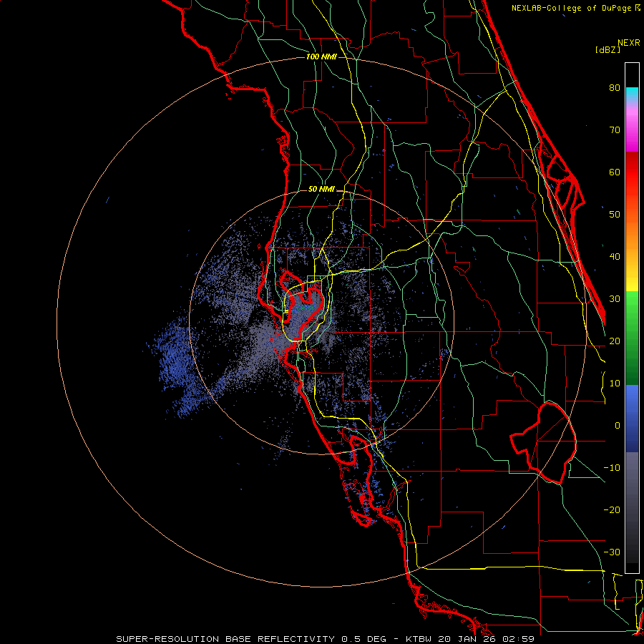
Task: Click the 50 NMI range ring label
Action: (x=321, y=190)
